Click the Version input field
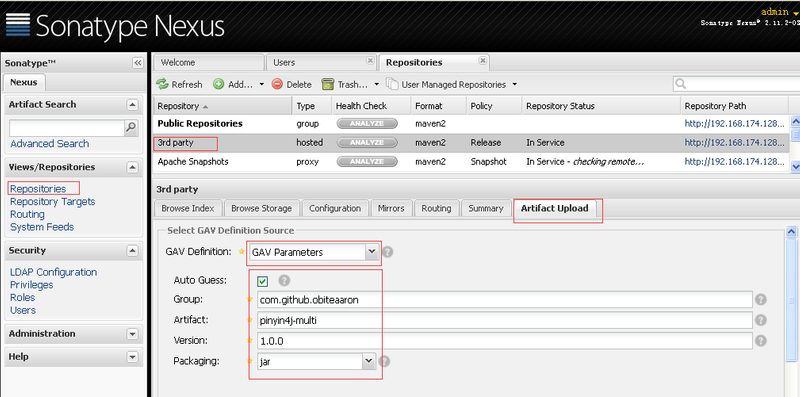 pos(505,340)
